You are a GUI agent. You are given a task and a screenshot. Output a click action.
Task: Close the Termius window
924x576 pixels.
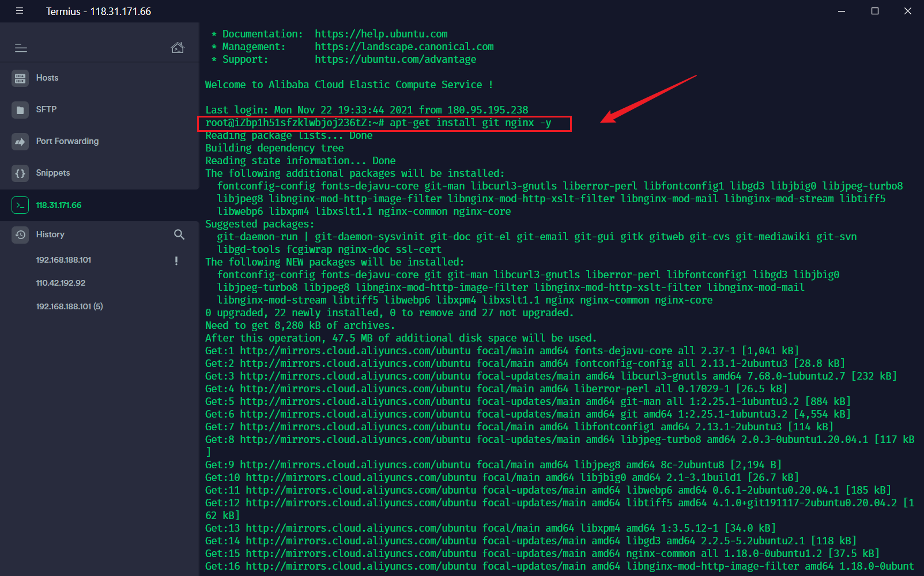point(908,11)
